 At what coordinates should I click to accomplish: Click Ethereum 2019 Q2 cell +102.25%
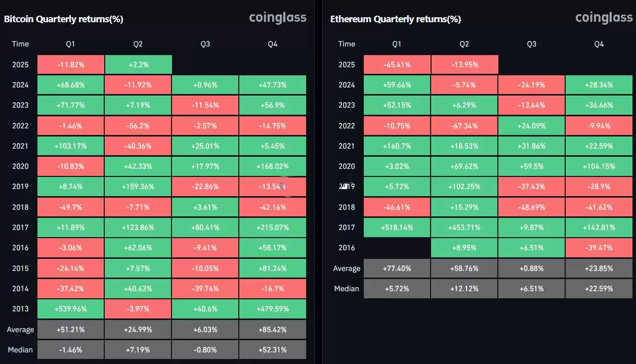pyautogui.click(x=464, y=187)
